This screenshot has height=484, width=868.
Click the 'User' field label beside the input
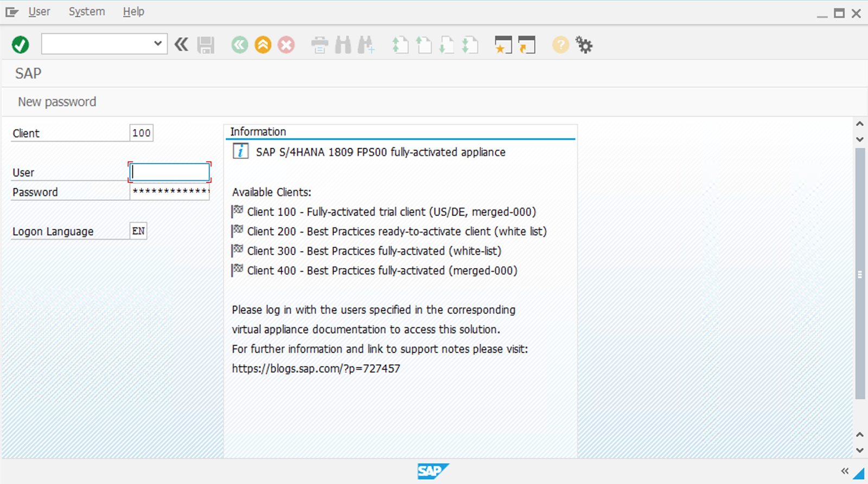(23, 172)
